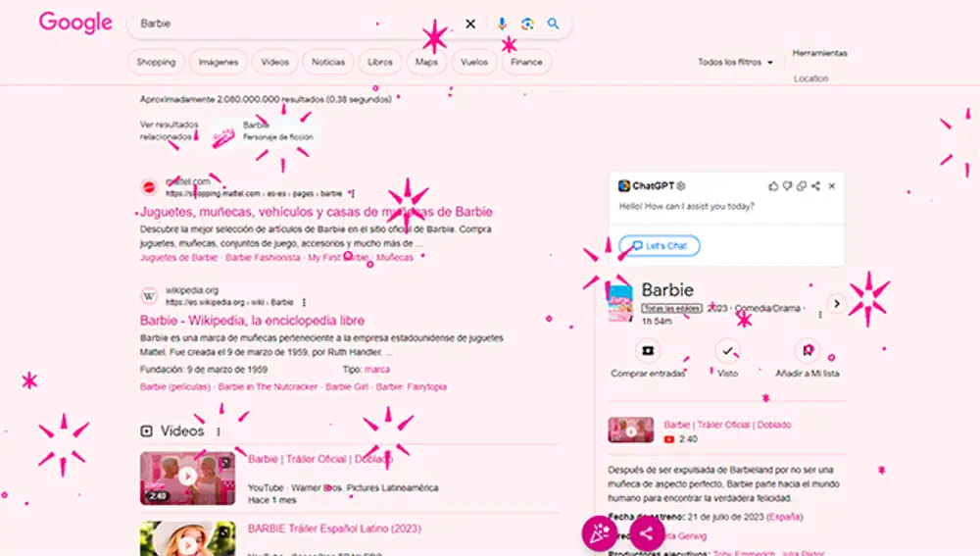
Task: Open Herramientas search tools
Action: click(820, 53)
